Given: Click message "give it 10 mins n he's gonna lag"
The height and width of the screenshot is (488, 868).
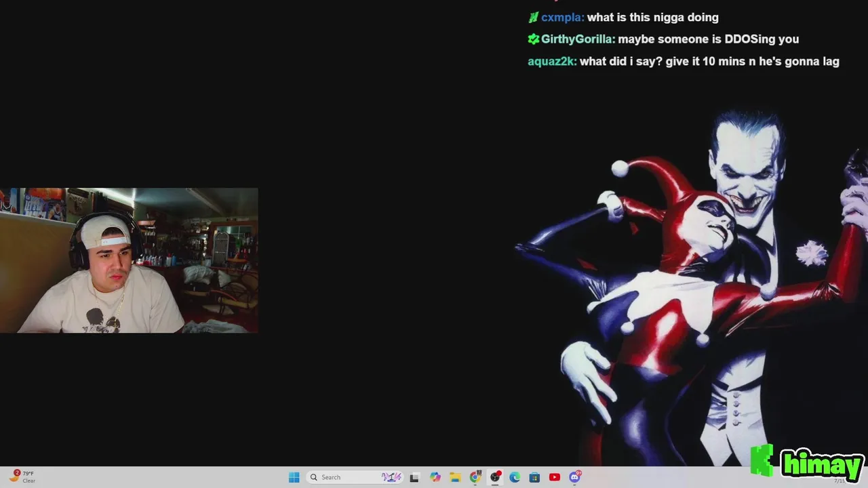Looking at the screenshot, I should (x=753, y=61).
